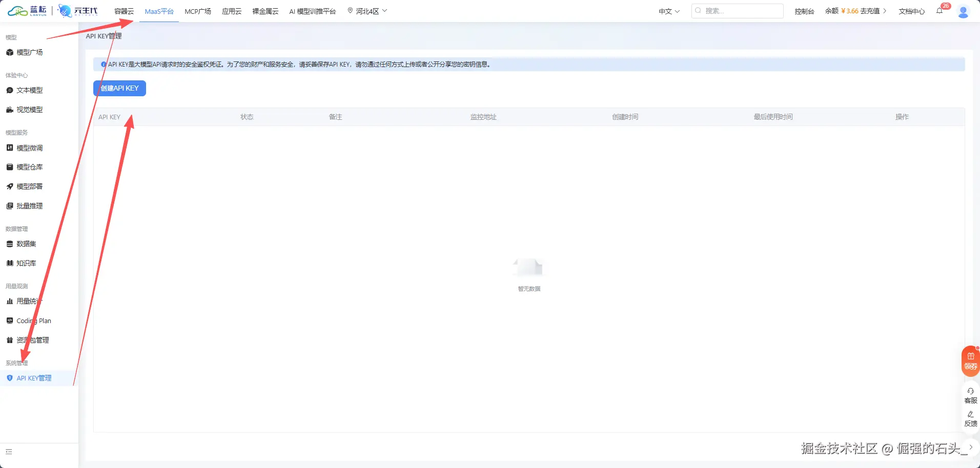The width and height of the screenshot is (980, 468).
Task: Click the 监控地址 column header
Action: 483,117
